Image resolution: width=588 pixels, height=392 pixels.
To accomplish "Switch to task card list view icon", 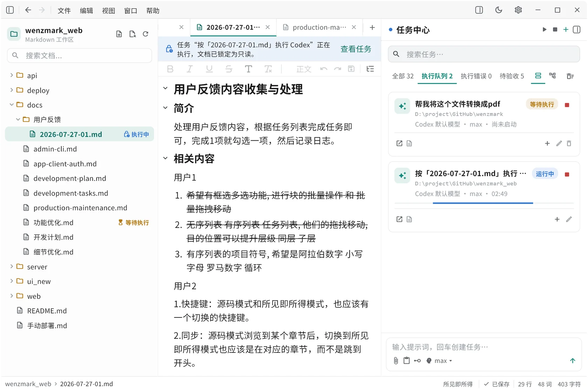I will pyautogui.click(x=538, y=76).
